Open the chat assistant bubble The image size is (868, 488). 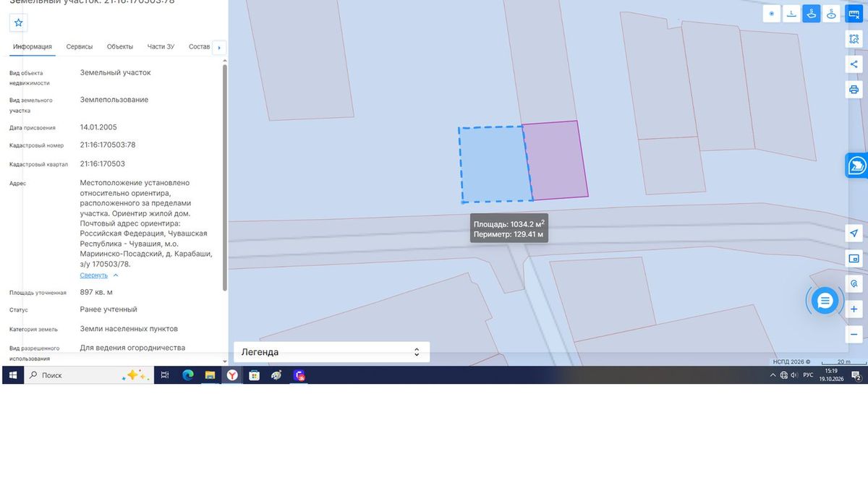(x=825, y=300)
